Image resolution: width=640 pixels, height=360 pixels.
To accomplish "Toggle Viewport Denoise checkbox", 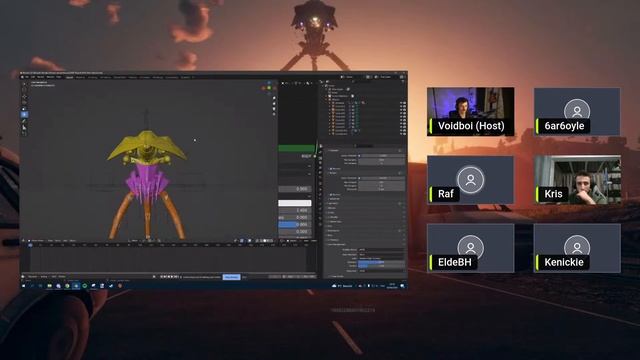I will (x=331, y=169).
